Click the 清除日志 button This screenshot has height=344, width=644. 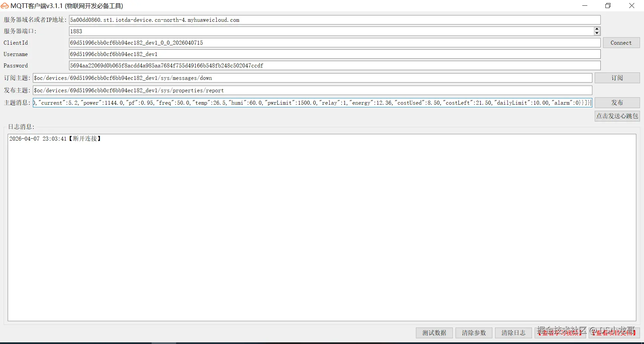click(514, 333)
